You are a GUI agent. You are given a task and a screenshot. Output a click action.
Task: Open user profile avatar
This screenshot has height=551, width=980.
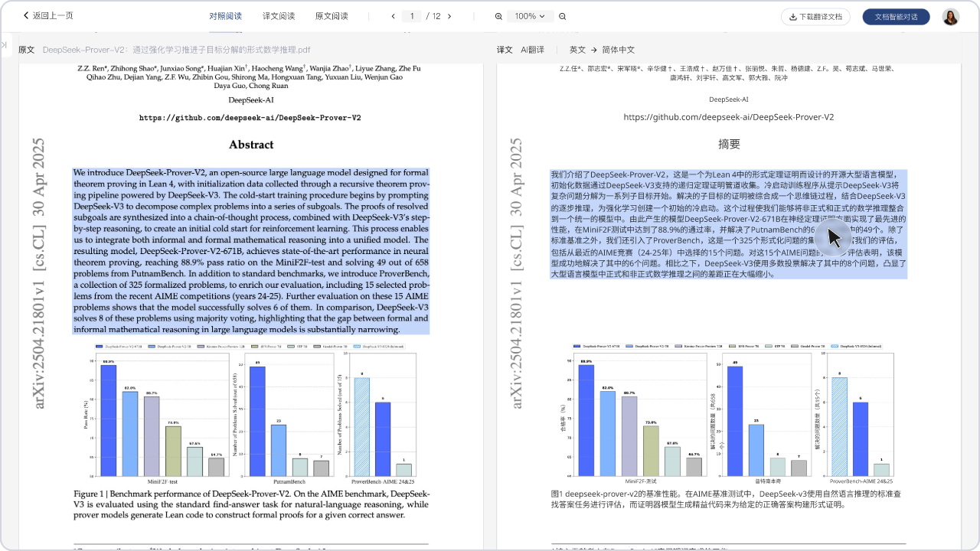950,17
